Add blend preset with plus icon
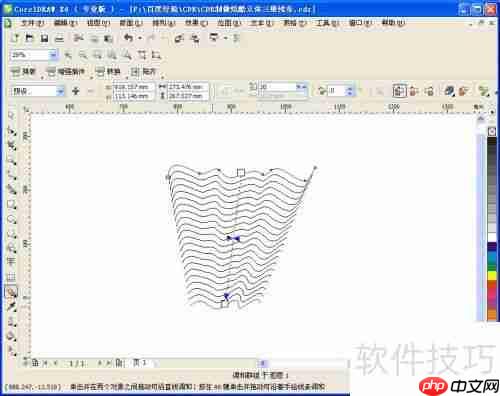The width and height of the screenshot is (500, 396). coord(76,91)
